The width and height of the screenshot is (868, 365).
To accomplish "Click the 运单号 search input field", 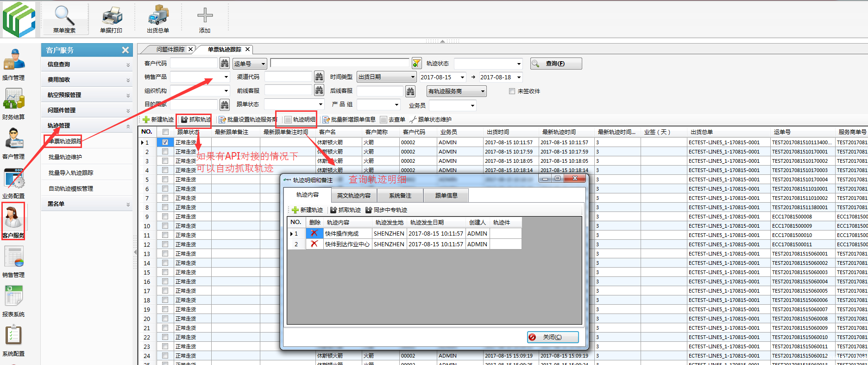I will pyautogui.click(x=340, y=63).
